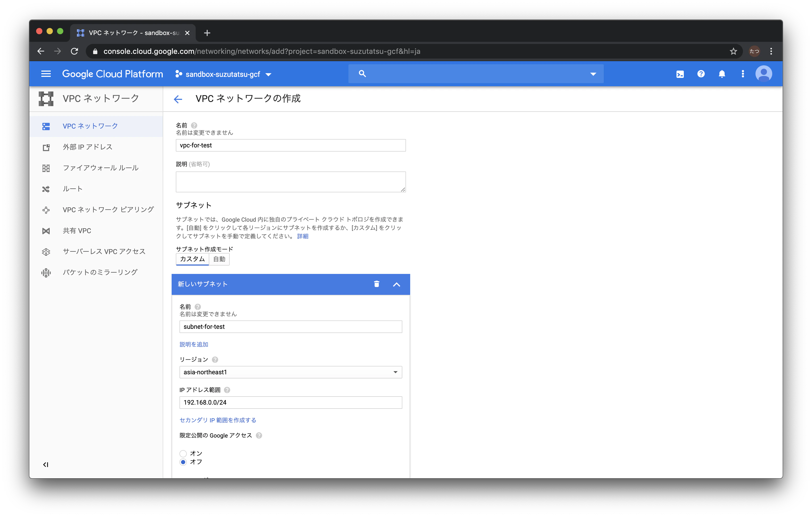The width and height of the screenshot is (812, 517).
Task: Go back with the blue arrow beside page title
Action: pos(178,99)
